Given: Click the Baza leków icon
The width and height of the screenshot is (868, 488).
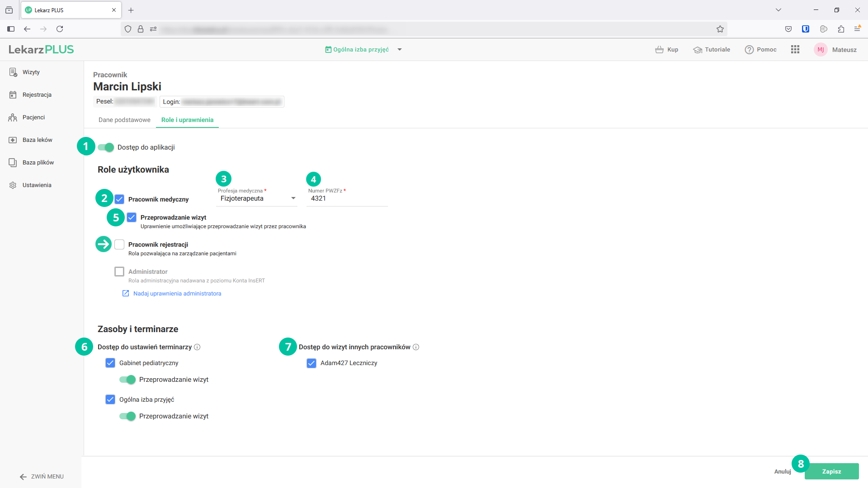Looking at the screenshot, I should (13, 140).
